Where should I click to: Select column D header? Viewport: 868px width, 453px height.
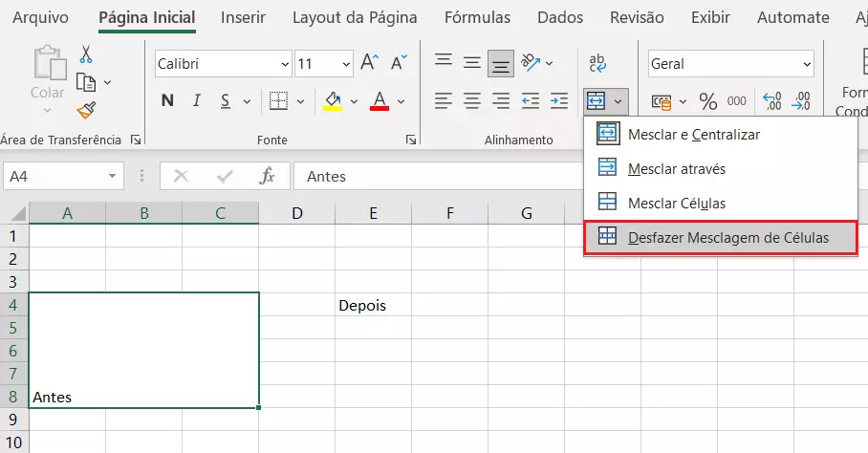coord(296,213)
